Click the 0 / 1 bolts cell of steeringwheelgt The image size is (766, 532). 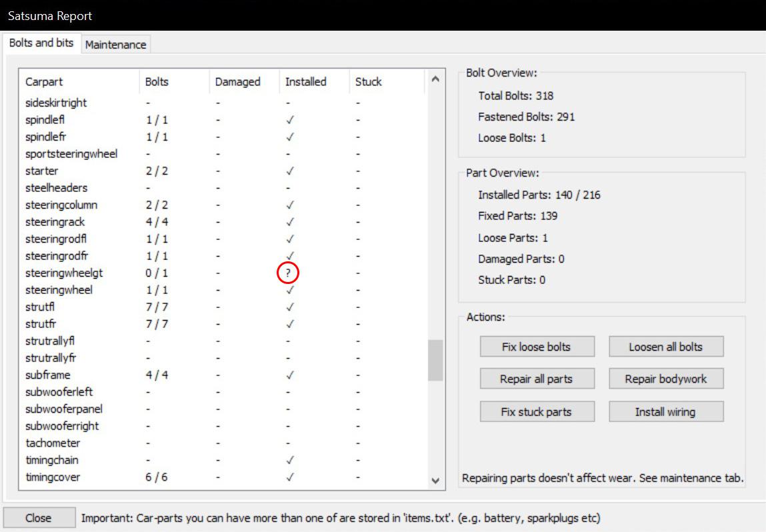[156, 273]
